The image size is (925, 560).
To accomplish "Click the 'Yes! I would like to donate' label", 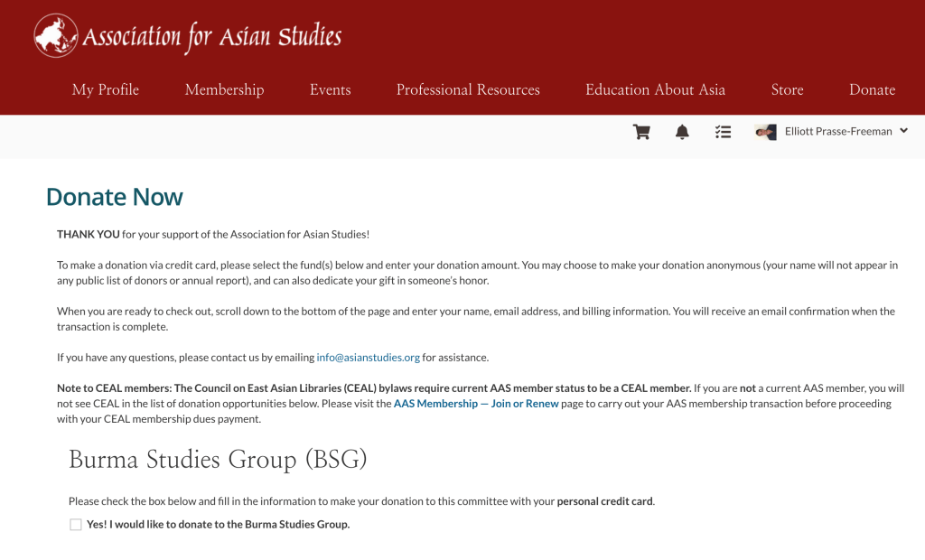I will click(x=218, y=525).
